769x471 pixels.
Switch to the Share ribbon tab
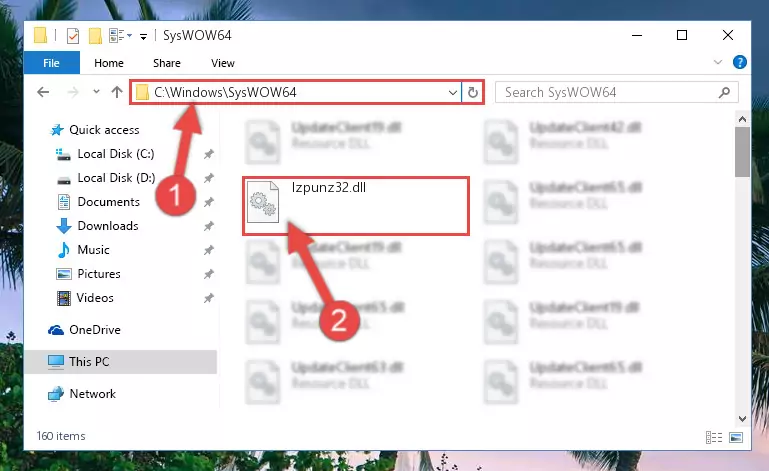[167, 63]
